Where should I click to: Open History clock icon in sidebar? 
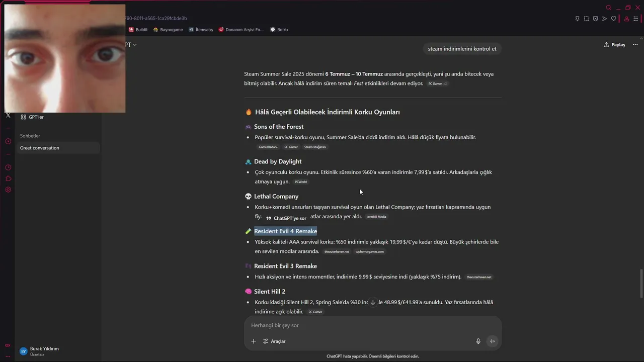[8, 167]
